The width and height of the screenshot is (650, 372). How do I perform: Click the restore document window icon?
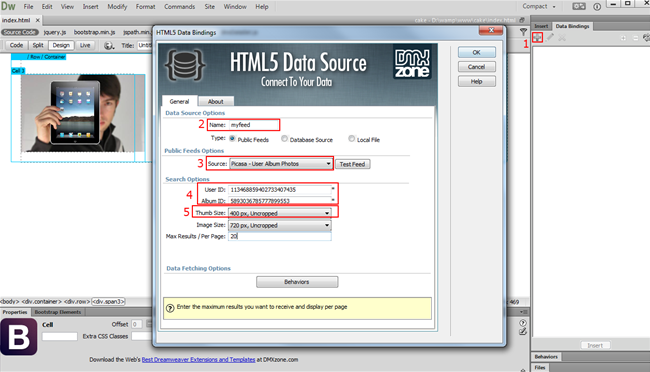[x=522, y=20]
